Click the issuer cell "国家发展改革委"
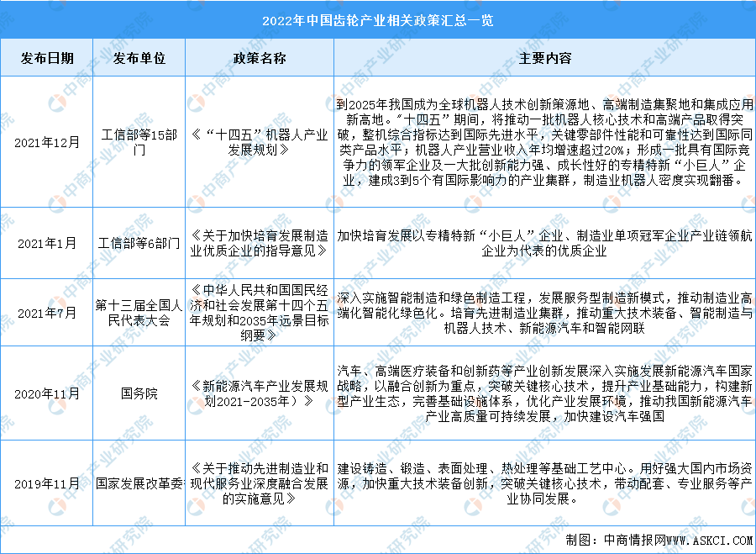 (139, 483)
